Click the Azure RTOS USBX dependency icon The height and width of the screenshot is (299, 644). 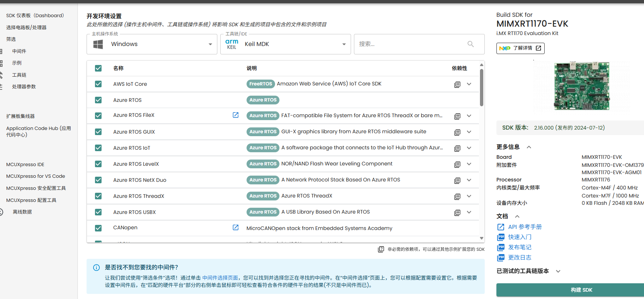point(457,212)
